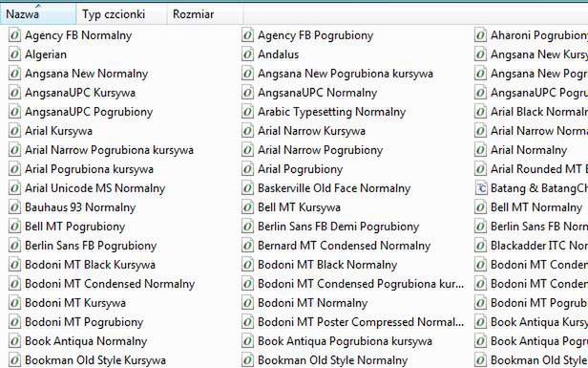Sort fonts by the Nazwa column header

[x=38, y=14]
